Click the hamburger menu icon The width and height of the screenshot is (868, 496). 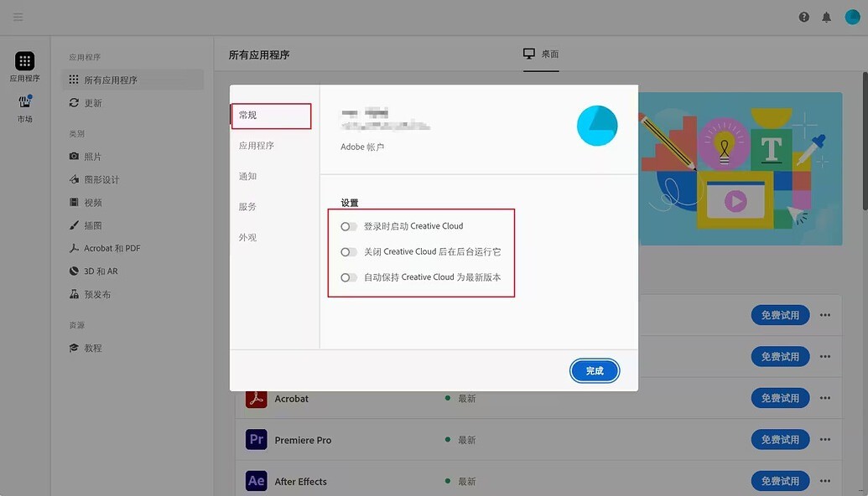18,17
